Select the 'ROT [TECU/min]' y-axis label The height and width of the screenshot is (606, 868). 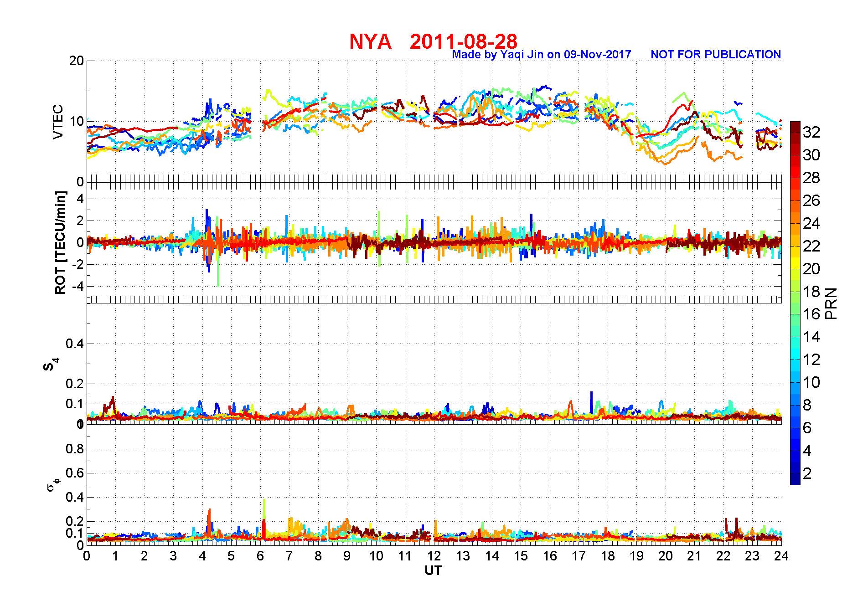pos(60,242)
